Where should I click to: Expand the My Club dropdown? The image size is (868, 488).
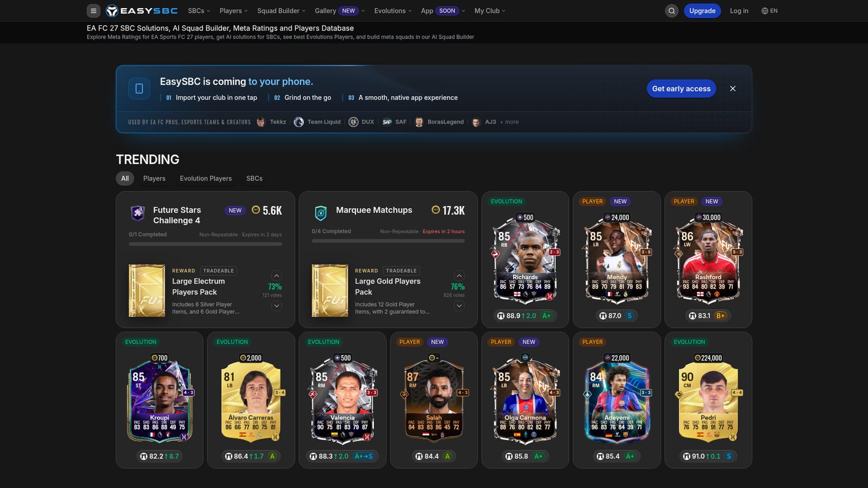[x=490, y=11]
